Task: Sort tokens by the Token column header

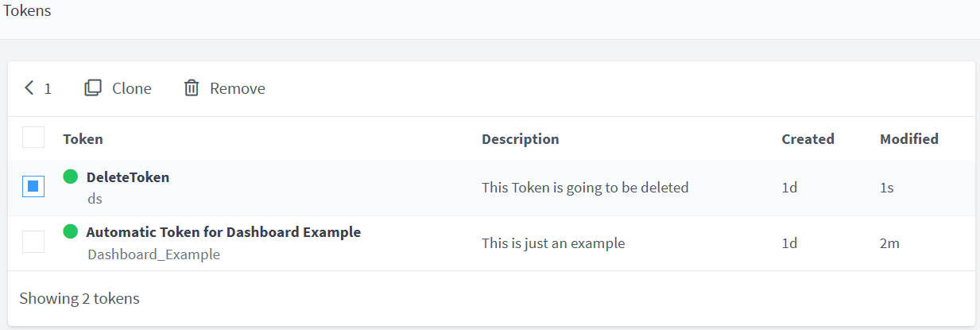Action: [x=83, y=139]
